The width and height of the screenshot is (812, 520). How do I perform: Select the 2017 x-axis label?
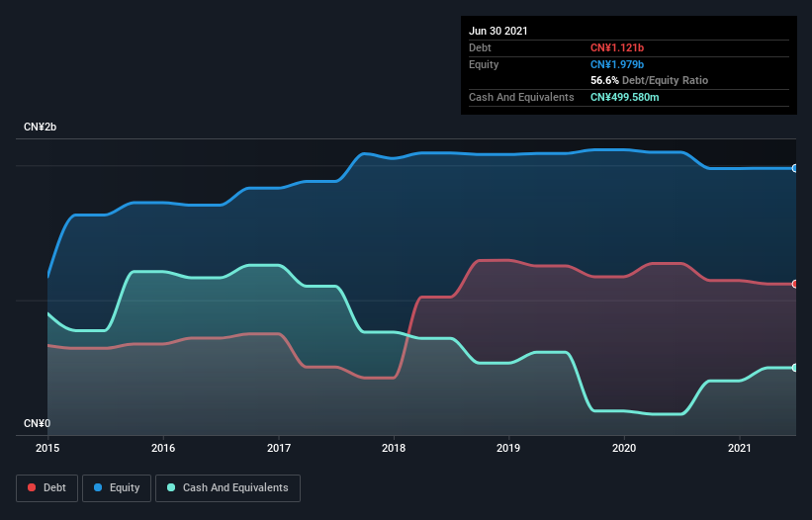tap(279, 448)
